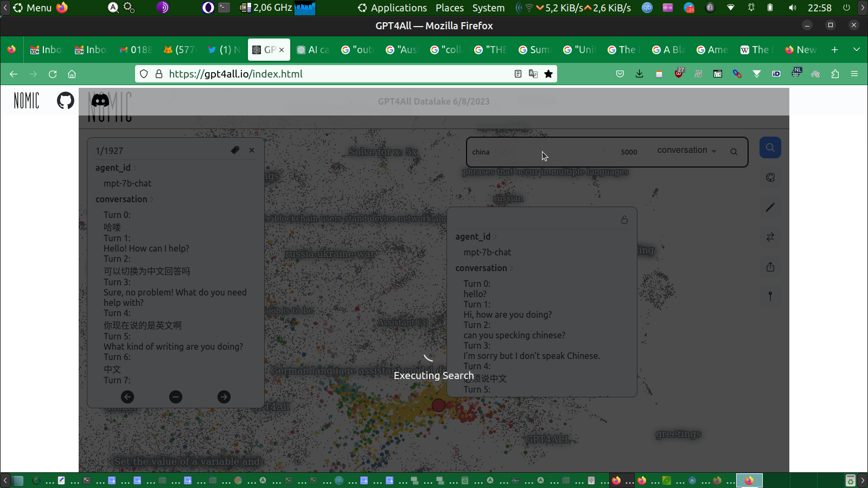Go to the previous search result
This screenshot has height=488, width=868.
127,397
